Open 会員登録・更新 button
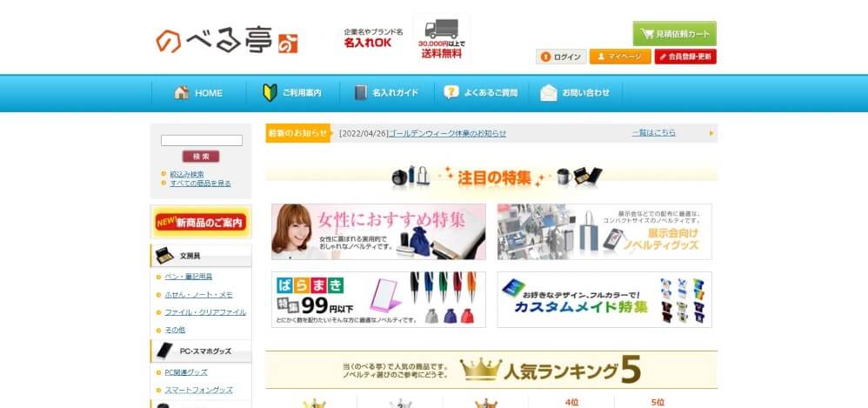Screen dimensions: 868x408 click(x=685, y=57)
